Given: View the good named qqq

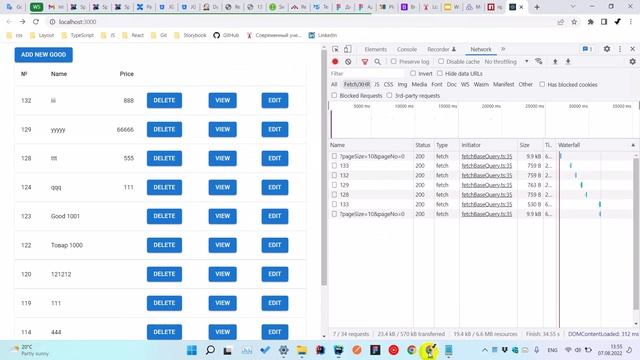Looking at the screenshot, I should tap(222, 187).
